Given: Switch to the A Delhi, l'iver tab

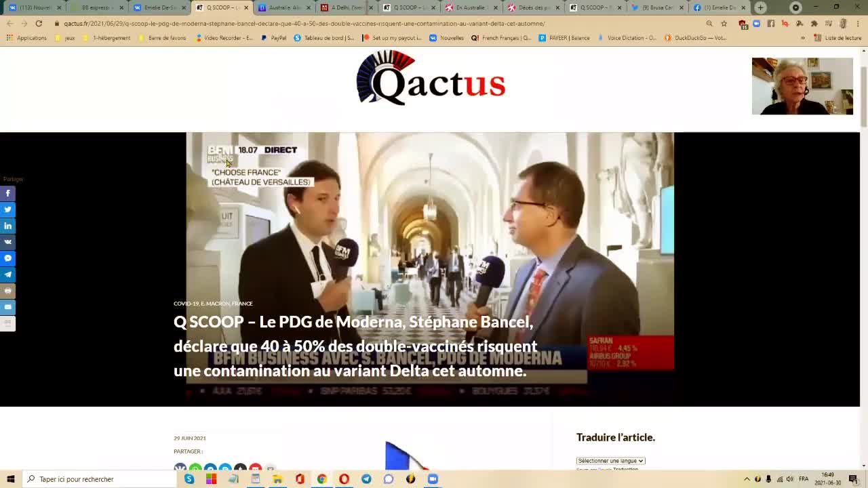Looking at the screenshot, I should tap(346, 7).
